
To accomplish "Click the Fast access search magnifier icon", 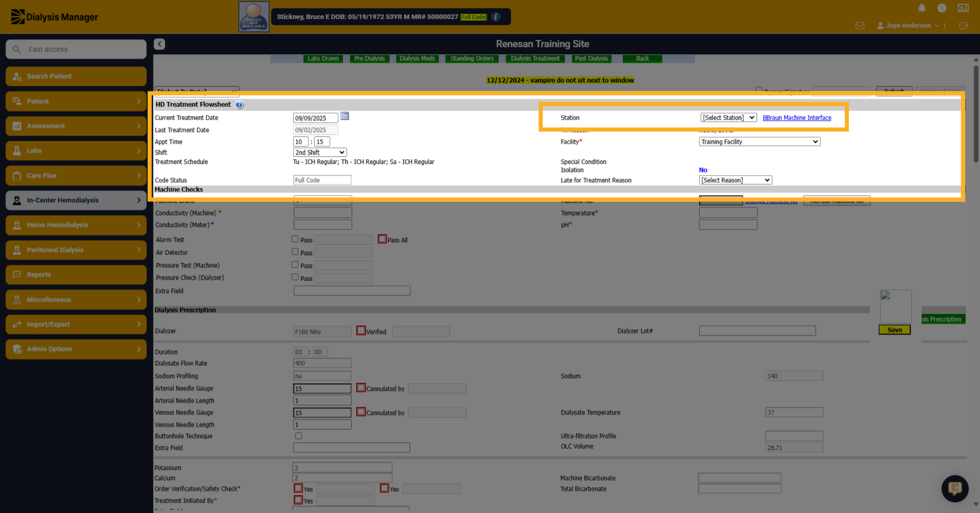I will tap(16, 49).
